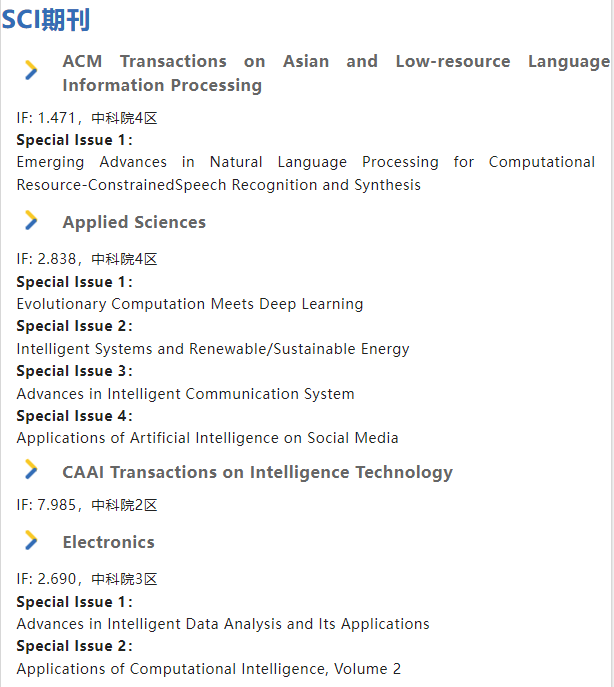Click chevron icon beside ACM Transactions journal
The image size is (614, 687).
point(31,70)
